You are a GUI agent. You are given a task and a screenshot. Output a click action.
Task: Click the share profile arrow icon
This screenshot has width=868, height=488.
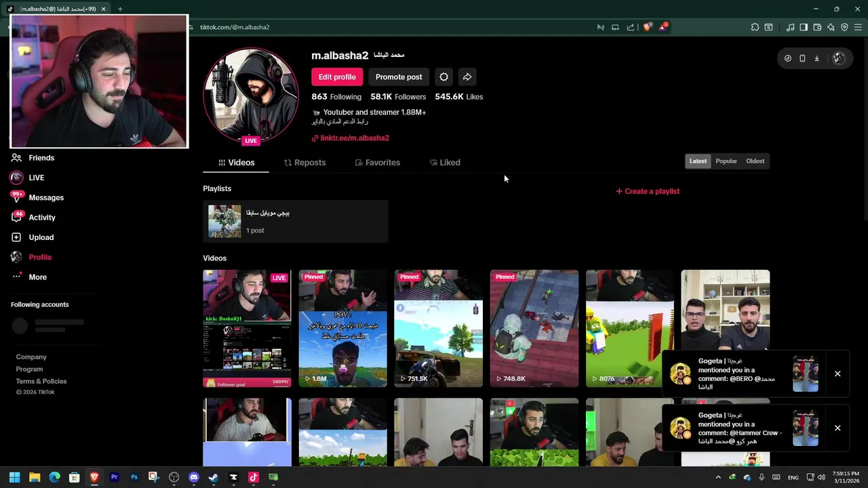pyautogui.click(x=467, y=77)
